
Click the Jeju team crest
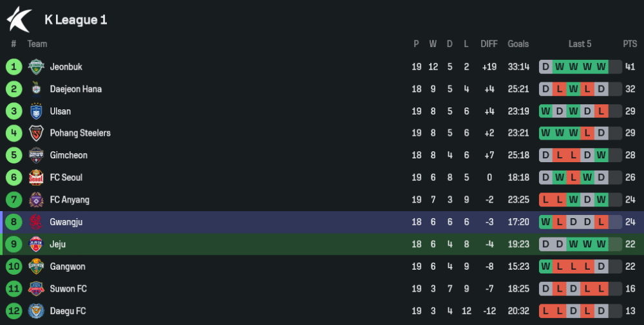point(35,245)
